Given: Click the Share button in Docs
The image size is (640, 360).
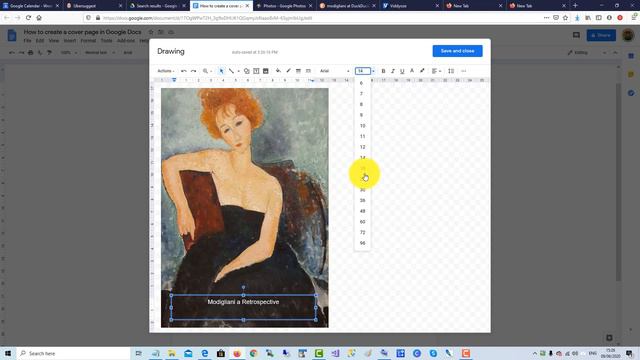Looking at the screenshot, I should [601, 36].
